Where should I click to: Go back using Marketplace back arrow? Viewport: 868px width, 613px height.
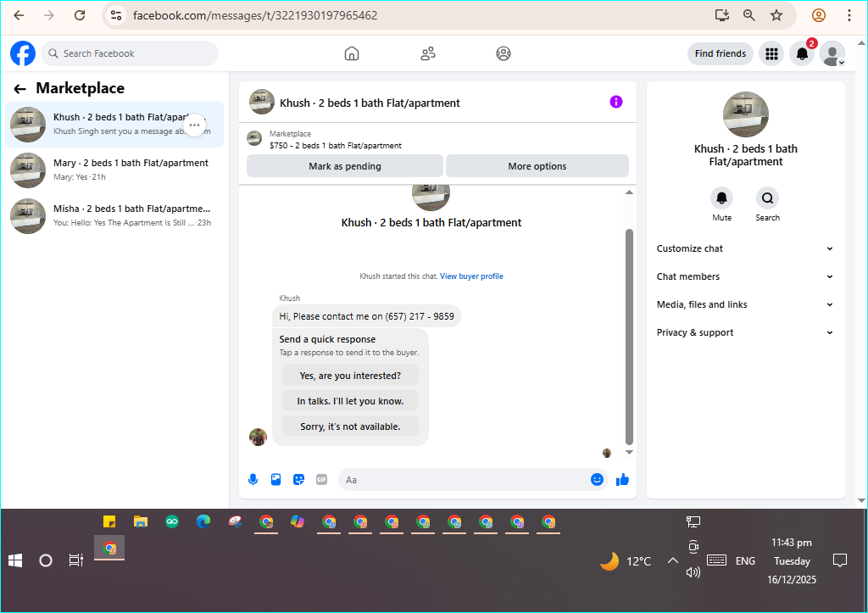20,88
